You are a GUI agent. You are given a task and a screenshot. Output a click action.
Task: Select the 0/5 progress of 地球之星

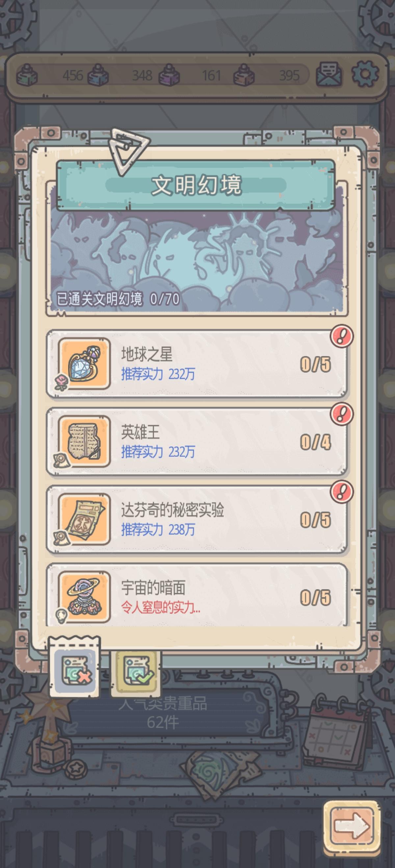[x=315, y=364]
